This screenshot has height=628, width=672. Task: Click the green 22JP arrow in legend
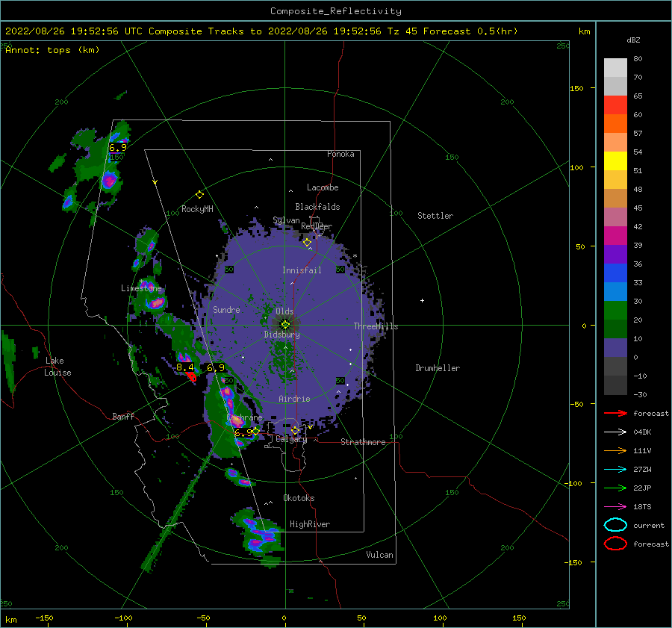click(x=615, y=488)
